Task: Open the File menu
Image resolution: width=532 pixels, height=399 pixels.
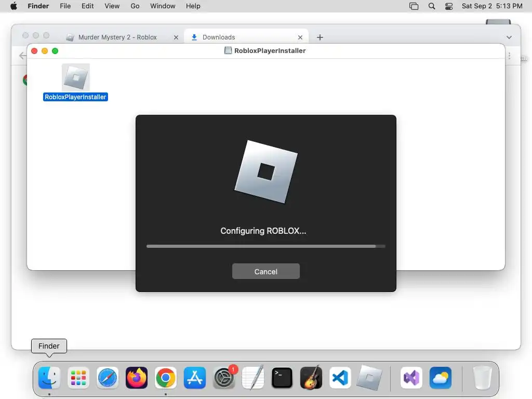Action: pos(65,6)
